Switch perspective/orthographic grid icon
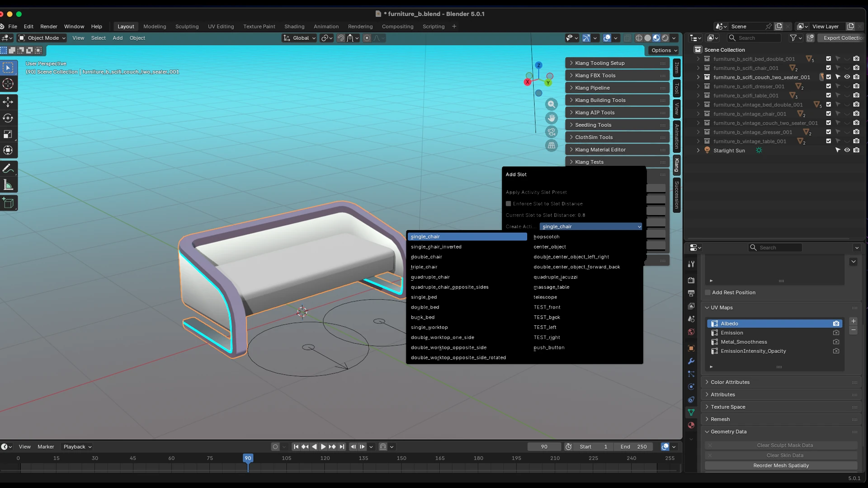 tap(551, 145)
